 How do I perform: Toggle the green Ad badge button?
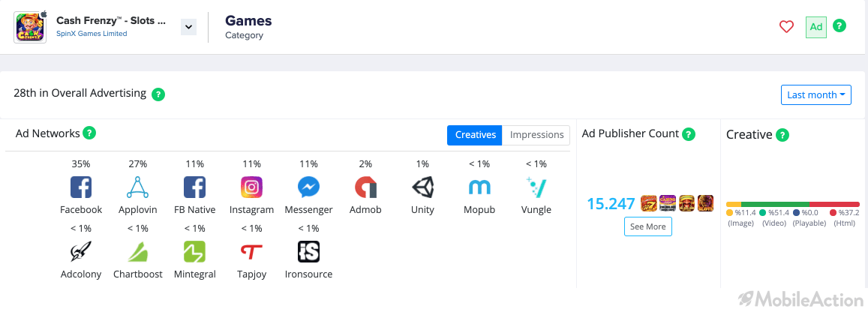pos(816,26)
